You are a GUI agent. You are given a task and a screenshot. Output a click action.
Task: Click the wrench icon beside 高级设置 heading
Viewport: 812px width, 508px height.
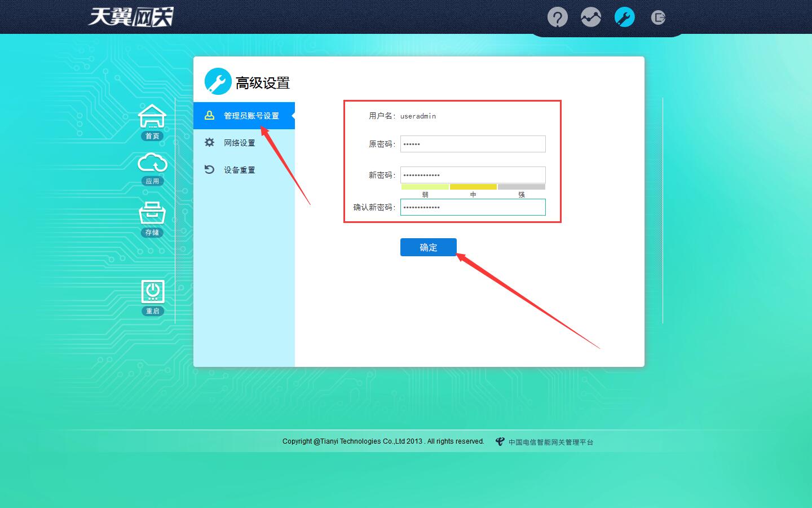point(218,81)
